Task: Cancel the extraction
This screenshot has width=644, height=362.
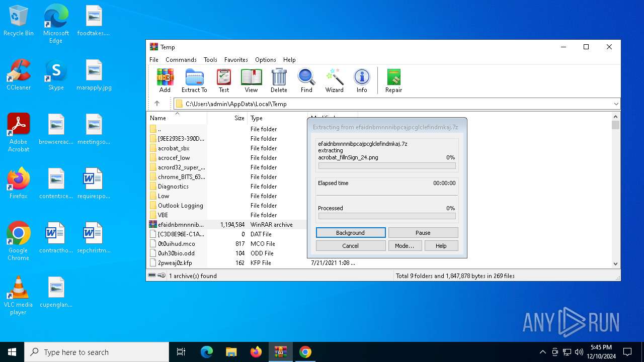Action: pos(351,246)
